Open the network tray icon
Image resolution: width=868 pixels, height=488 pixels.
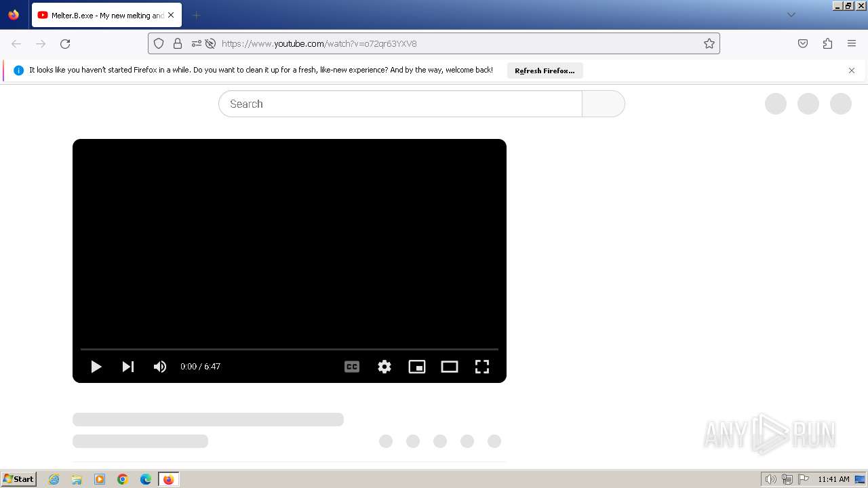[x=787, y=479]
